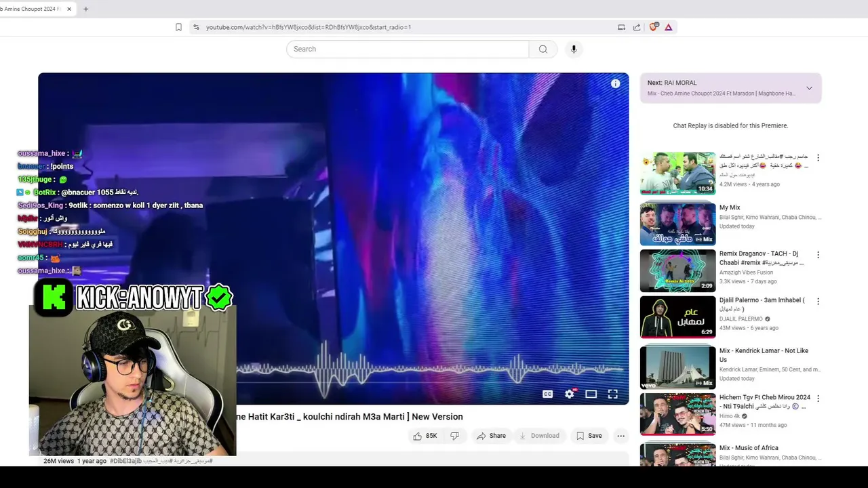Visit Himo 4k channel link
This screenshot has width=868, height=488.
pyautogui.click(x=730, y=416)
